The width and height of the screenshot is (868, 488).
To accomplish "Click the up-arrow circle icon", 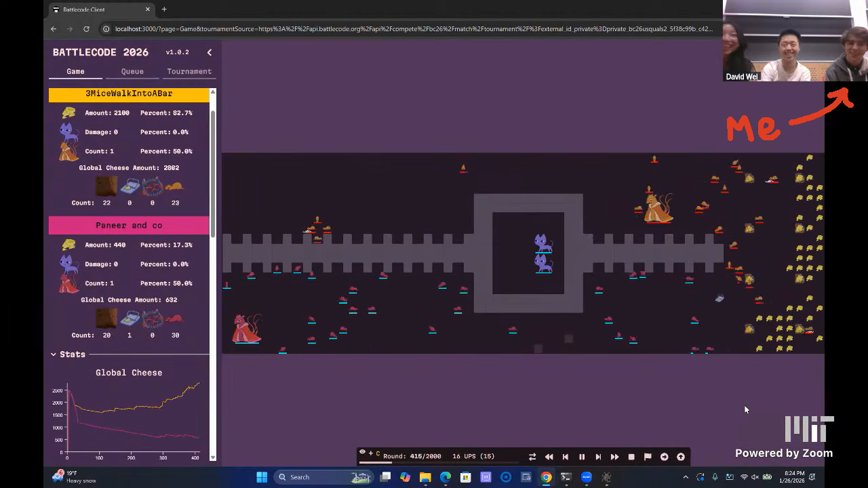I will click(x=681, y=457).
